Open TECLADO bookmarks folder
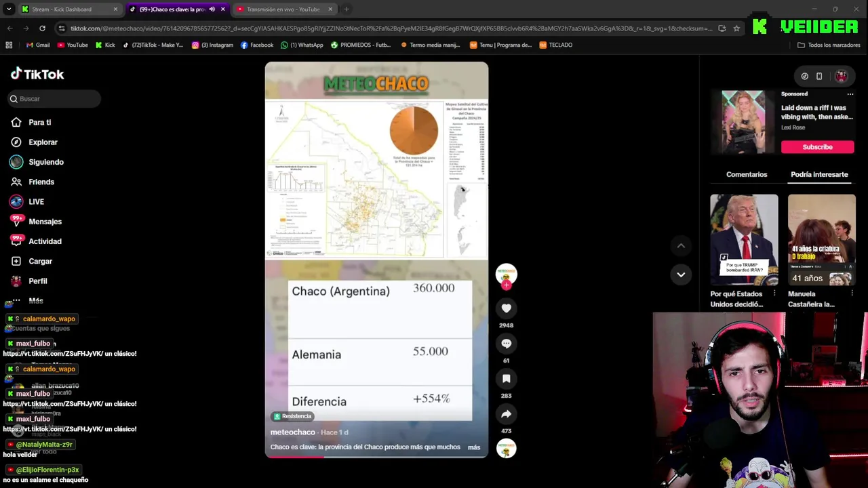The width and height of the screenshot is (868, 488). coord(556,45)
